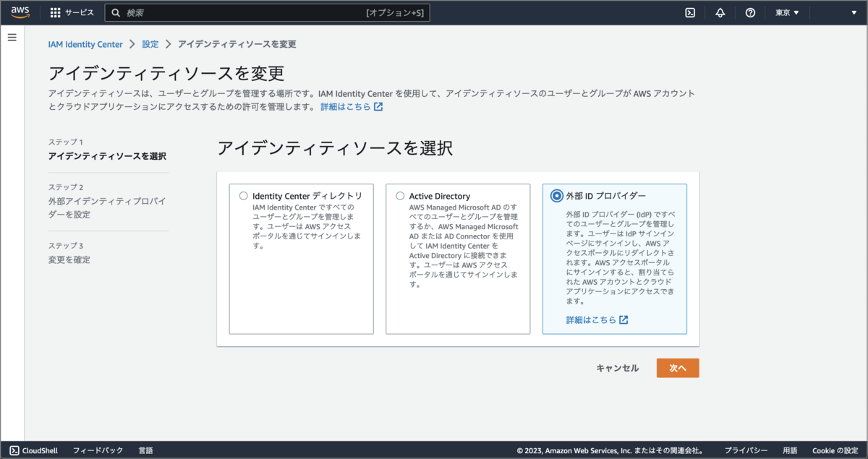Open the サービス grid menu
This screenshot has height=459, width=868.
tap(72, 12)
